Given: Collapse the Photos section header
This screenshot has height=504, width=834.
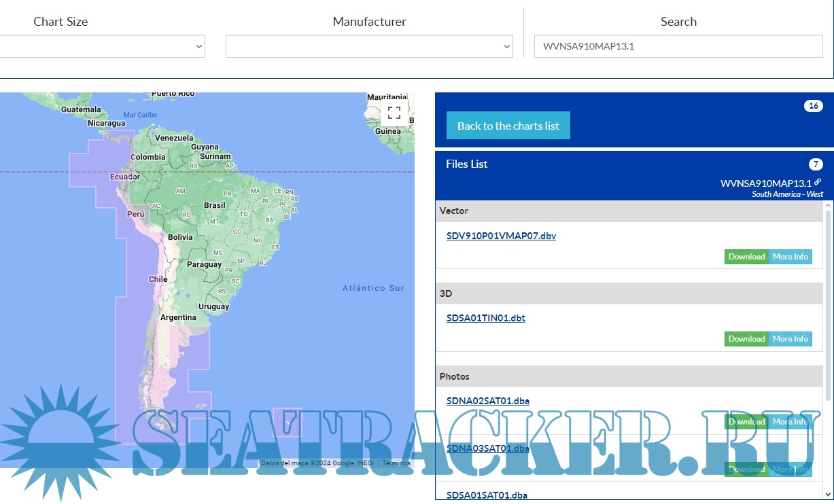Looking at the screenshot, I should 629,376.
